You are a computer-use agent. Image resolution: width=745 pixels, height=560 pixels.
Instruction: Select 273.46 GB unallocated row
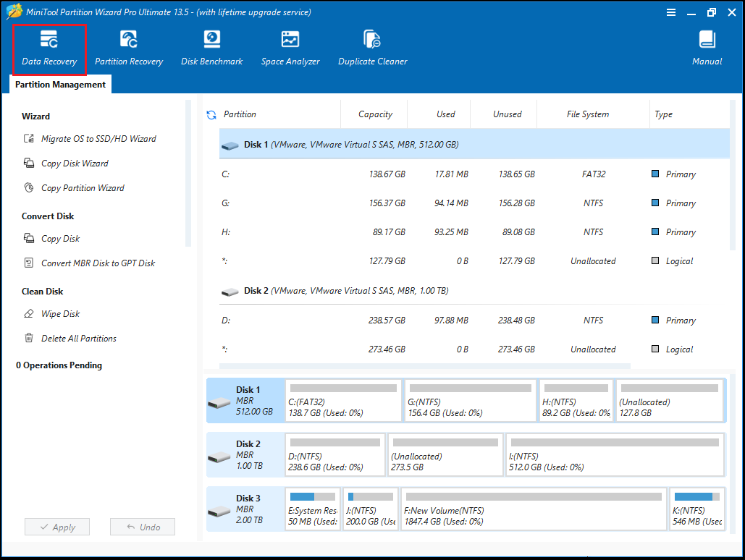point(474,349)
